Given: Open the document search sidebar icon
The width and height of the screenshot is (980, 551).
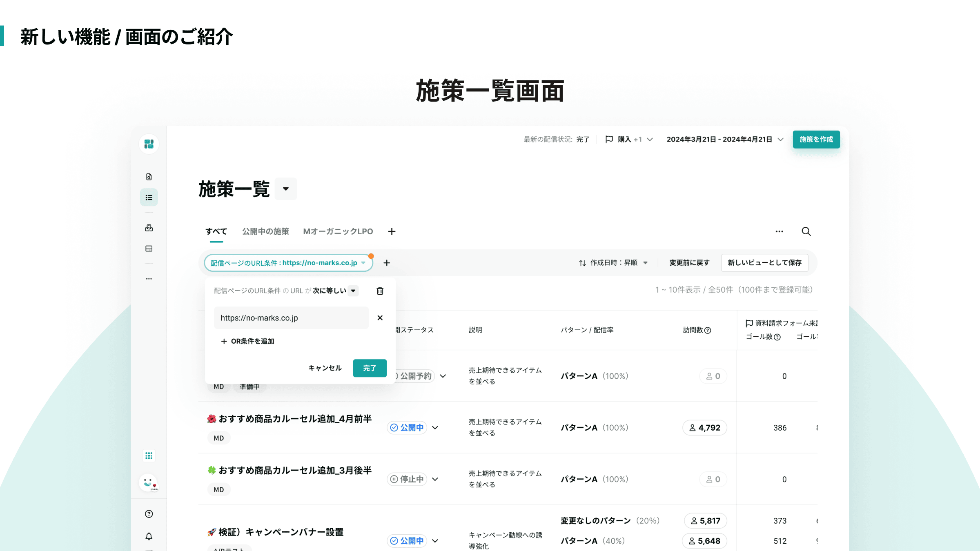Looking at the screenshot, I should [x=149, y=177].
